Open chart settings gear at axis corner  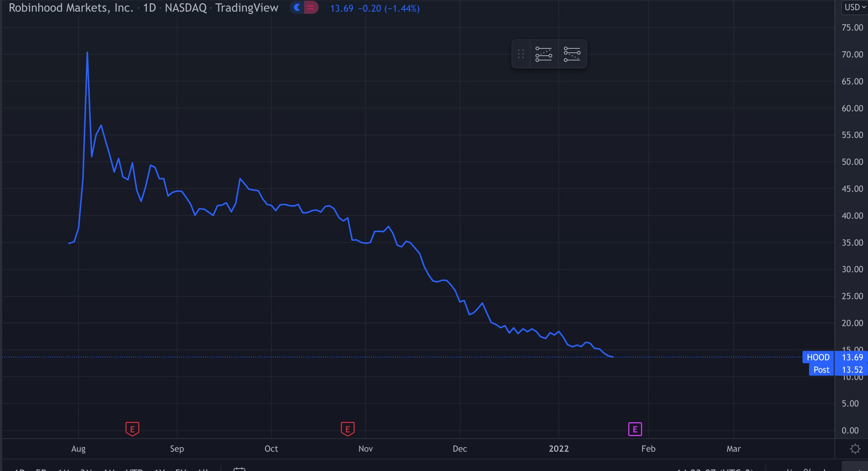pyautogui.click(x=855, y=449)
